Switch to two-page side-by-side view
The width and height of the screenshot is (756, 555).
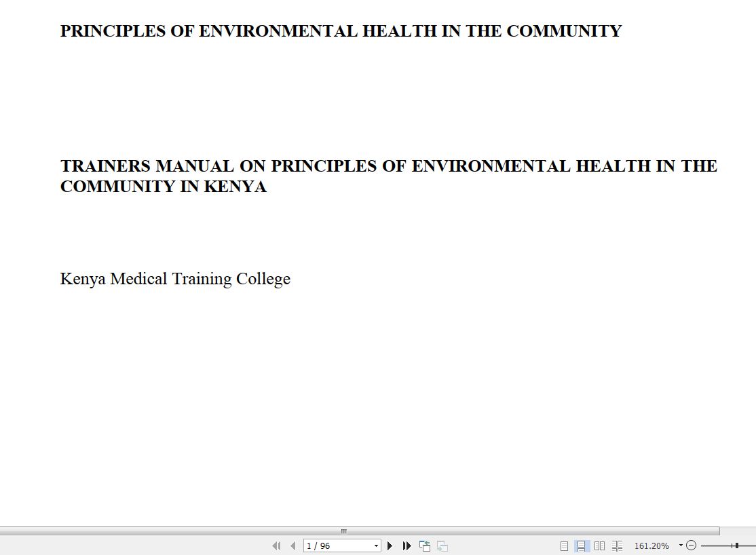[x=600, y=546]
